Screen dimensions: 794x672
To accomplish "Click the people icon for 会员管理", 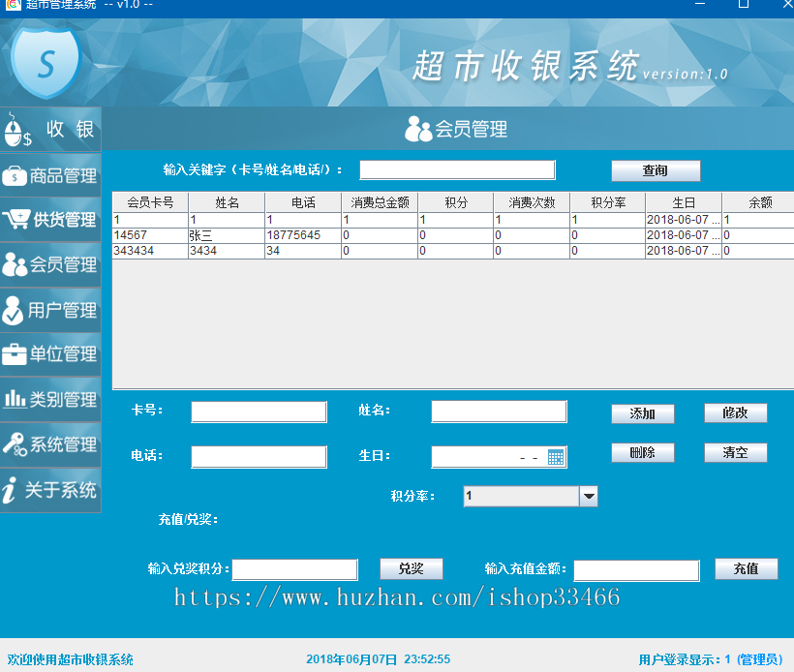I will click(x=15, y=264).
